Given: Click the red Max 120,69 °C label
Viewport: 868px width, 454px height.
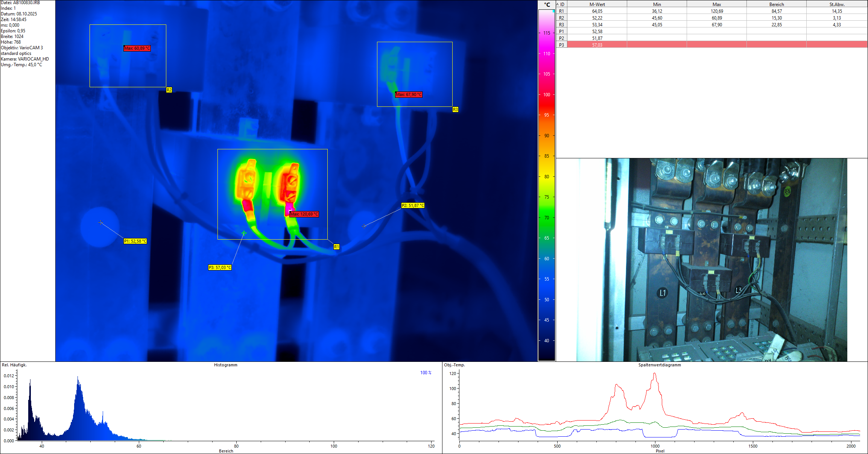Looking at the screenshot, I should pyautogui.click(x=304, y=214).
